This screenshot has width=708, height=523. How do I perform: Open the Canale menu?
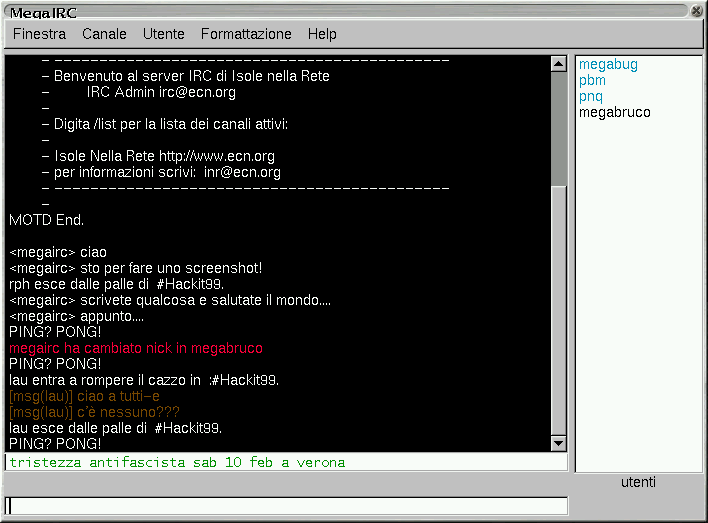pyautogui.click(x=104, y=34)
